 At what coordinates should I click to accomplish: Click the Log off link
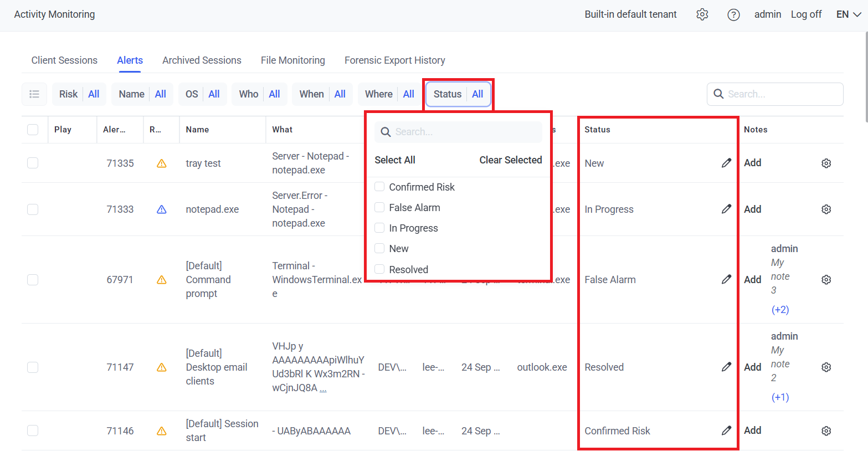pyautogui.click(x=806, y=14)
